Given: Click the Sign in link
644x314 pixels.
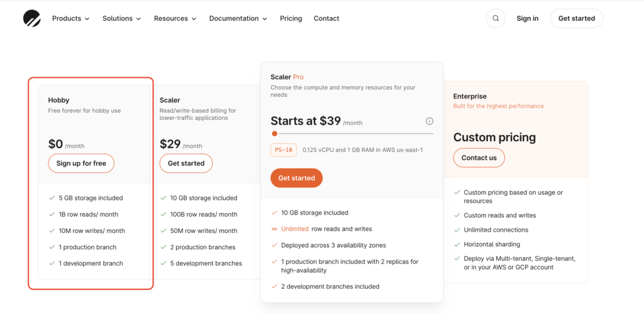Looking at the screenshot, I should [527, 19].
